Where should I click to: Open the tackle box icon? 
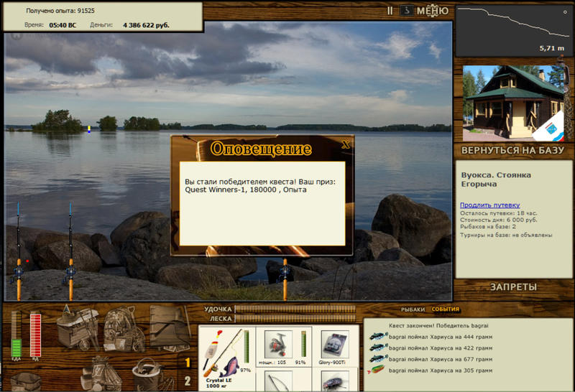point(78,327)
